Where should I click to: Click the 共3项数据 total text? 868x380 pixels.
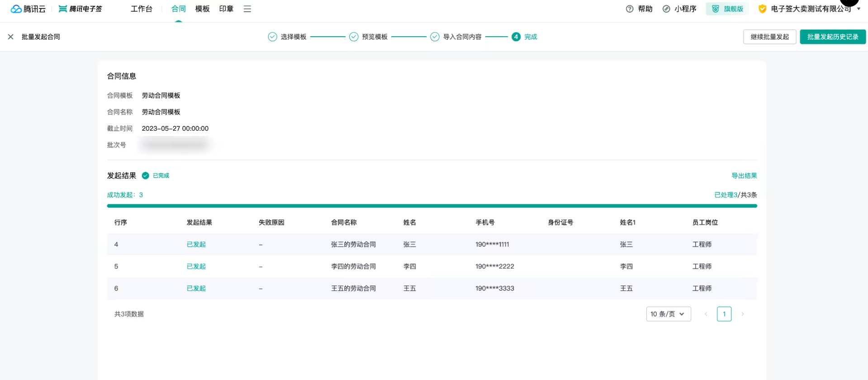point(129,314)
